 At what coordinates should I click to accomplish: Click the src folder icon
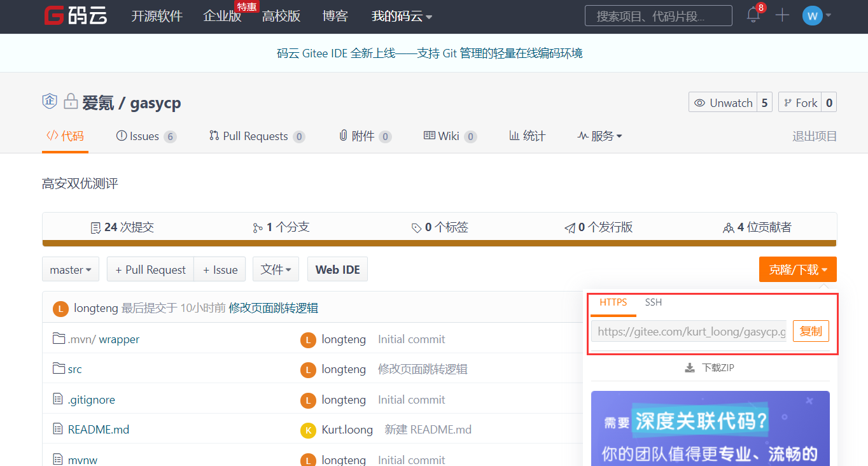click(x=59, y=369)
